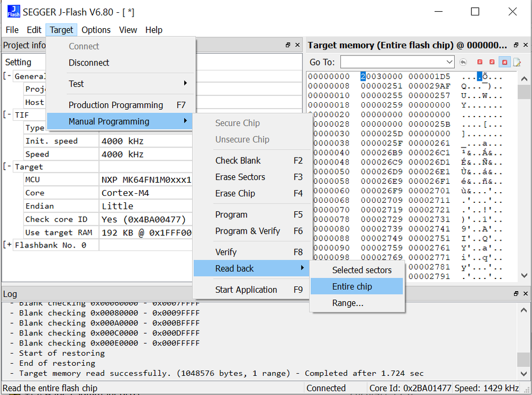532x395 pixels.
Task: Choose Read back Range... option
Action: coord(357,303)
